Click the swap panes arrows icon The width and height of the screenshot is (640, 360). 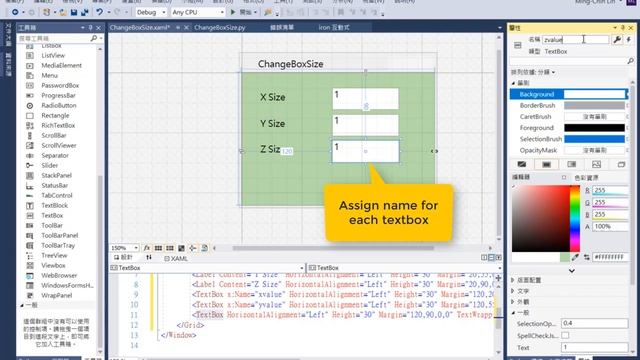pyautogui.click(x=149, y=258)
